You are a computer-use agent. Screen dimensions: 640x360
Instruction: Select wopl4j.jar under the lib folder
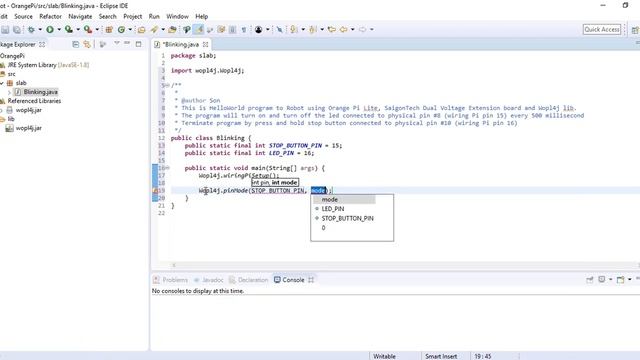coord(29,128)
